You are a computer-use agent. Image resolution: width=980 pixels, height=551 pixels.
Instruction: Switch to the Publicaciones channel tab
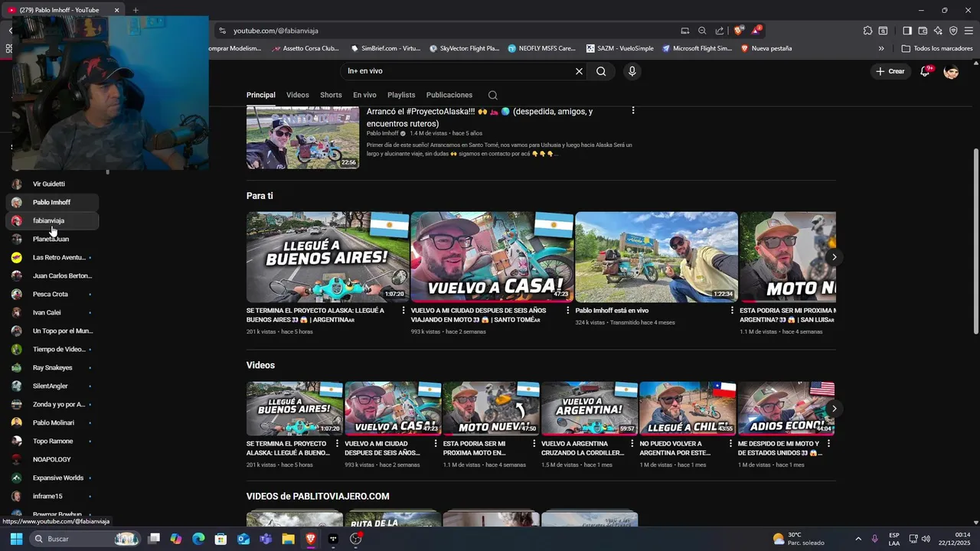(x=449, y=95)
